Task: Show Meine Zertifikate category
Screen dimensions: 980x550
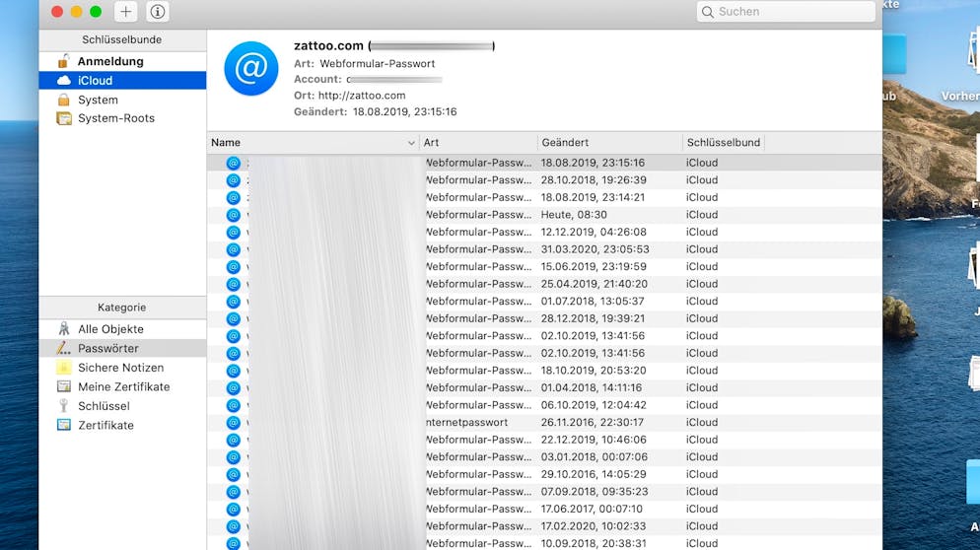Action: [123, 387]
